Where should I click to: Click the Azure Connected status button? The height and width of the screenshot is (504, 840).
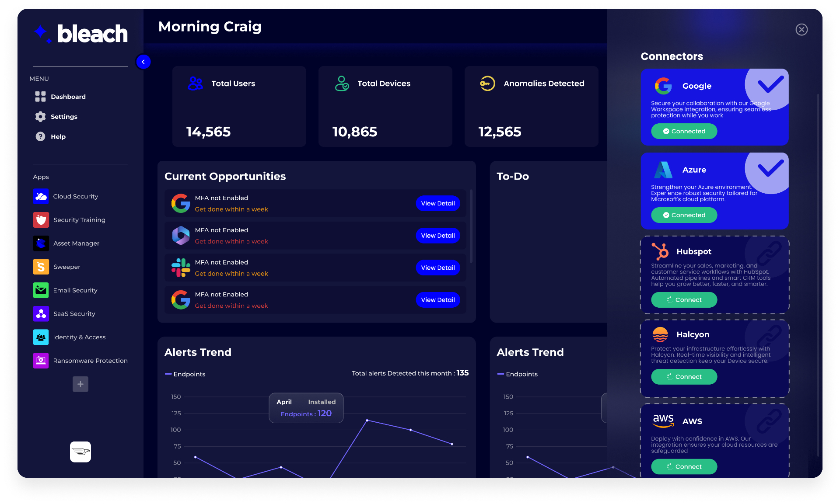tap(684, 215)
